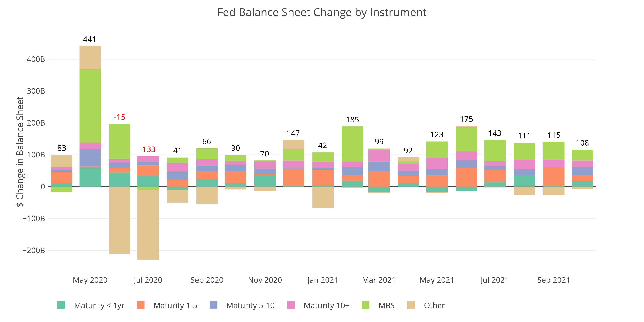
Task: Click the 441 total label above the tallest bar
Action: [90, 39]
